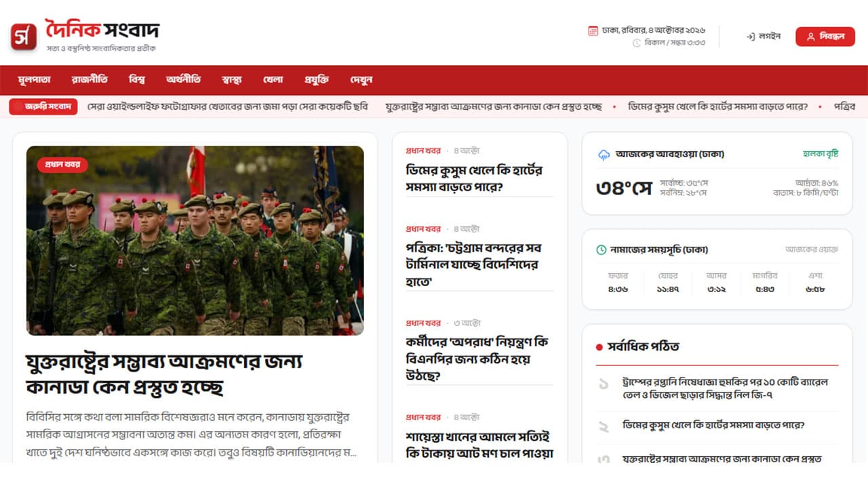Open most-read item two ডিমের কুসুম

tap(713, 426)
